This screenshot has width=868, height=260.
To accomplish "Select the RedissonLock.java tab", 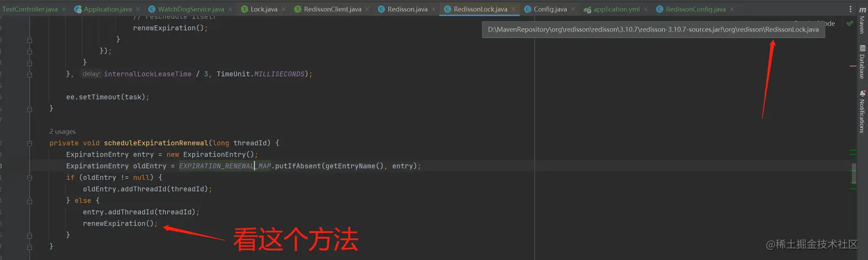I will (x=480, y=9).
